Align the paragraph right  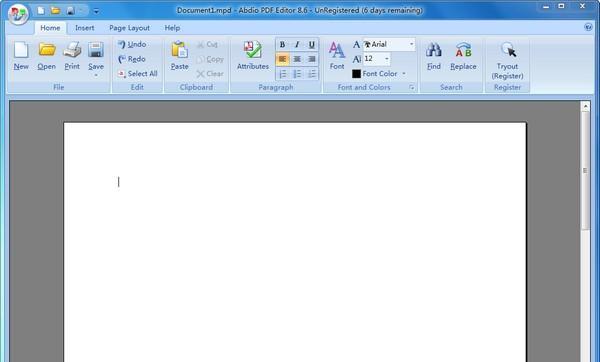(x=312, y=59)
